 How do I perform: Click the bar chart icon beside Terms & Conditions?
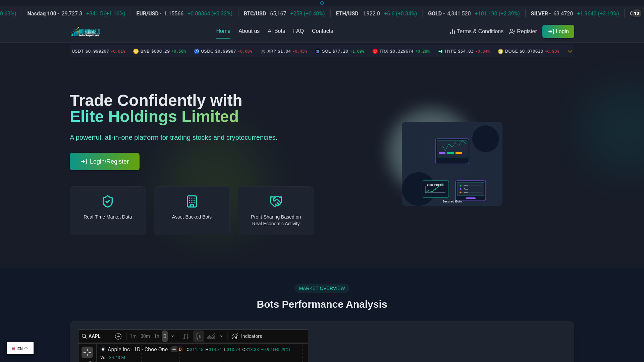click(x=452, y=32)
